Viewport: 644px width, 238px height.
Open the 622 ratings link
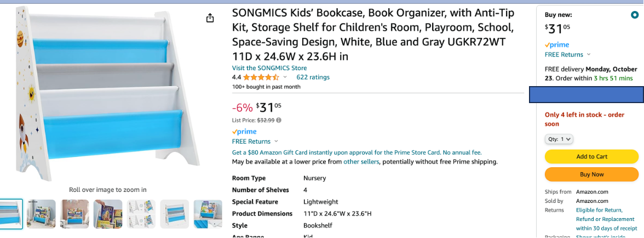pos(313,77)
